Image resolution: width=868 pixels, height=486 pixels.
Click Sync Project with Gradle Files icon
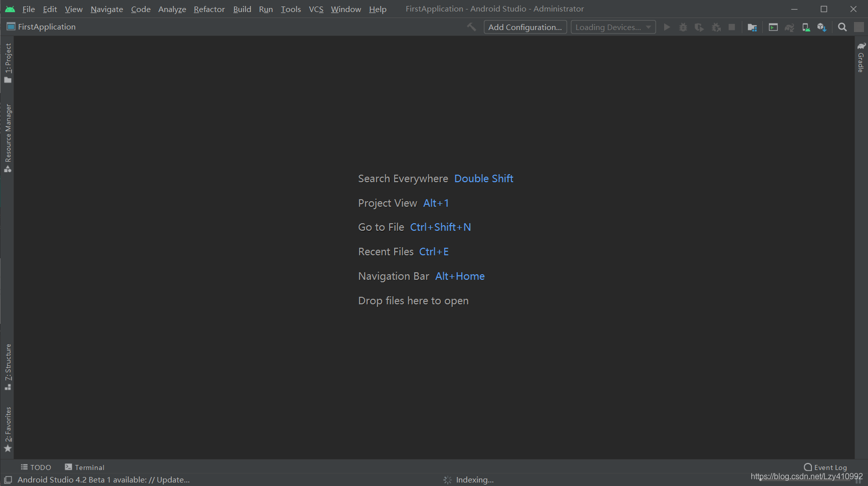point(789,27)
